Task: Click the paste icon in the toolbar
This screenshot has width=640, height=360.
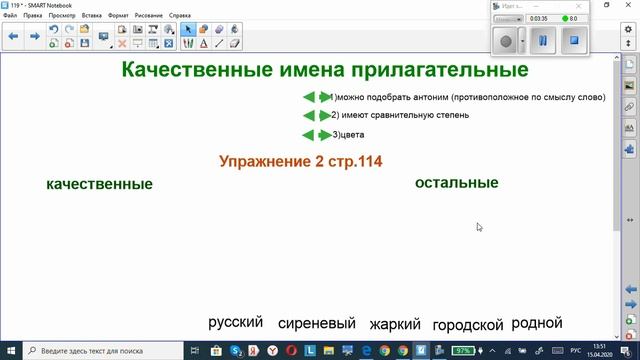Action: tap(122, 29)
